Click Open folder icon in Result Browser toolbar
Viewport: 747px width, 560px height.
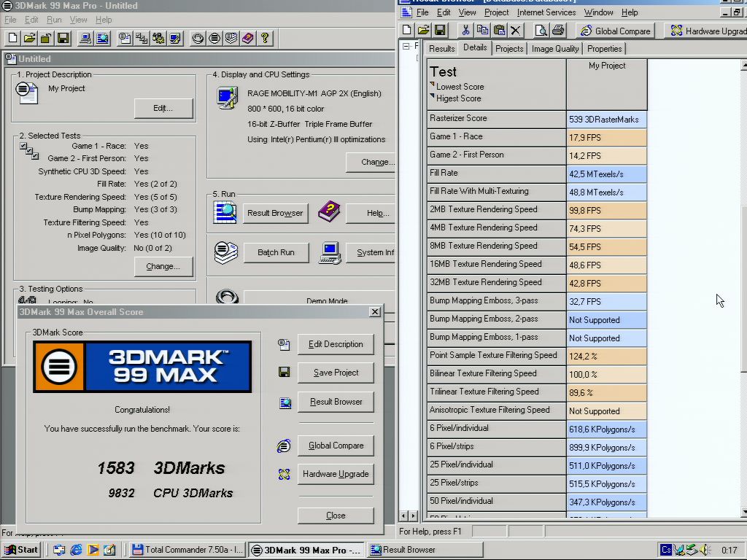click(x=424, y=31)
